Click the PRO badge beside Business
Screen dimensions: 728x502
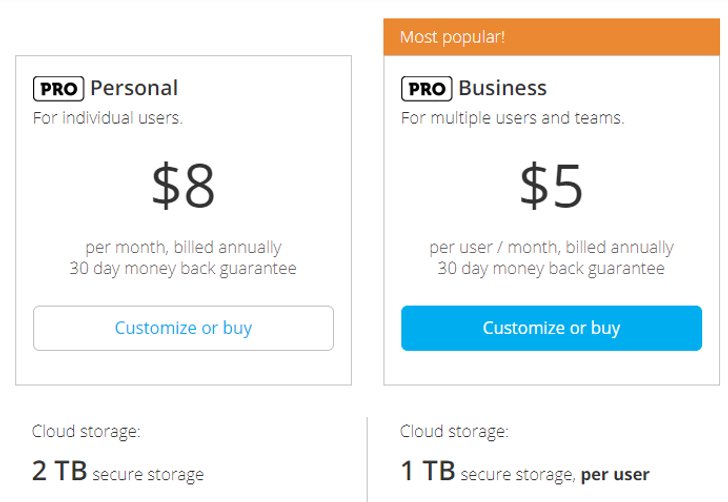click(x=427, y=89)
